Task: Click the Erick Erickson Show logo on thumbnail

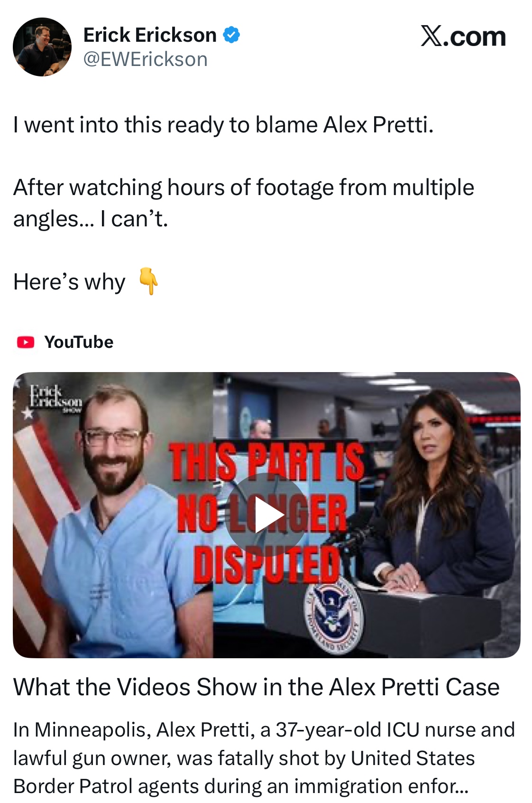Action: 53,400
